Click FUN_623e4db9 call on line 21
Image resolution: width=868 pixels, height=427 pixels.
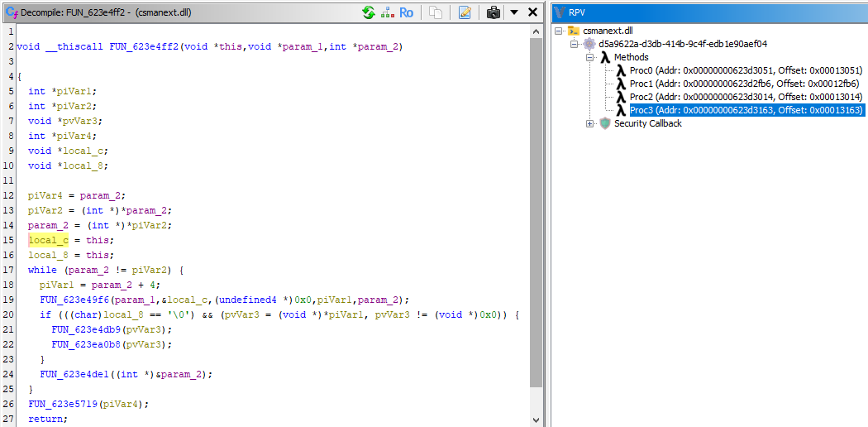pos(86,329)
